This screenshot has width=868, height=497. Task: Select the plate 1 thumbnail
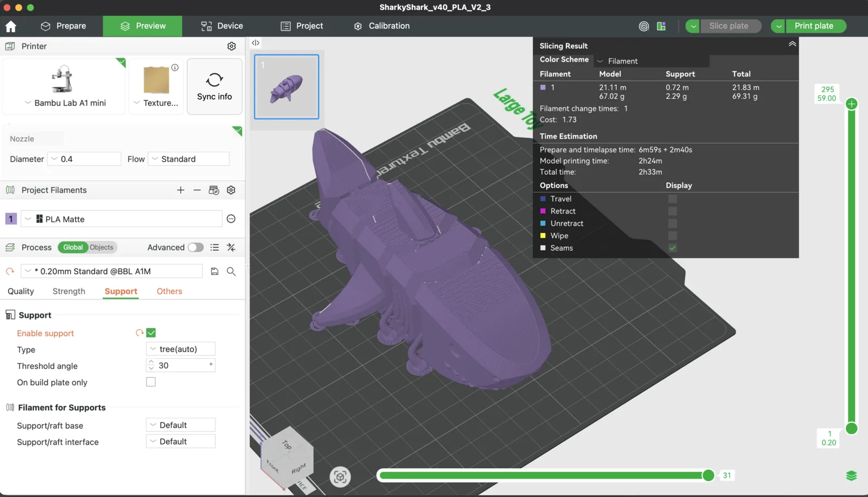pos(286,87)
